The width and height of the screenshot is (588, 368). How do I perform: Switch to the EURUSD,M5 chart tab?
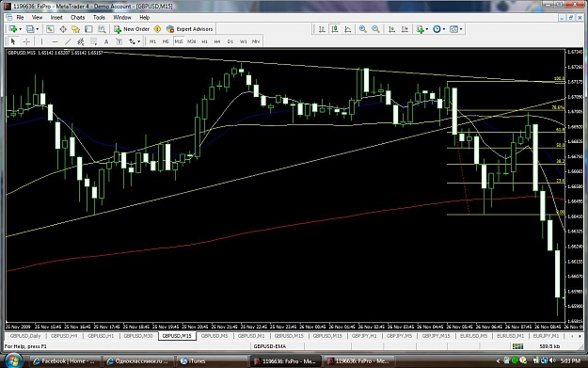473,336
